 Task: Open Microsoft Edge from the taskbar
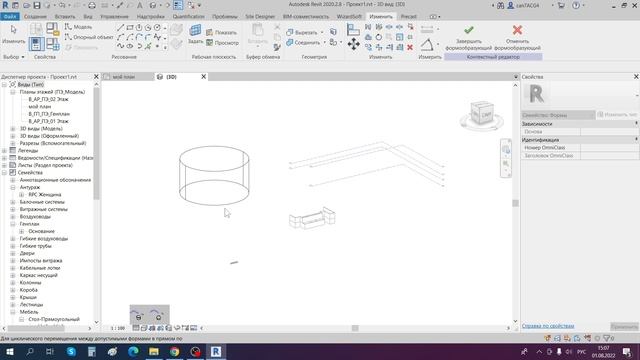[x=133, y=351]
